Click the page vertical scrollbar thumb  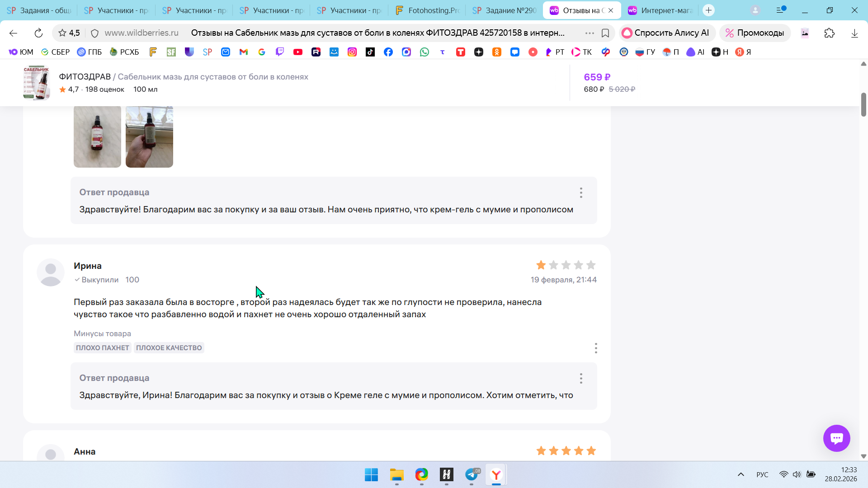pos(863,104)
